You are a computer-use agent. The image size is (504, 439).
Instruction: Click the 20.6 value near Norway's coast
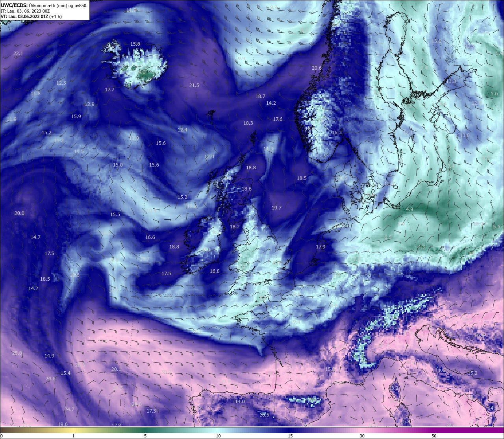click(x=317, y=68)
